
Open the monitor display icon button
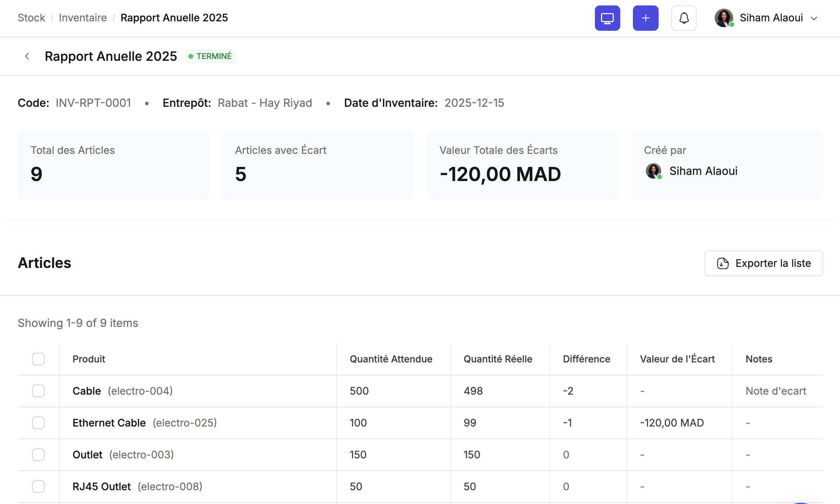(607, 18)
